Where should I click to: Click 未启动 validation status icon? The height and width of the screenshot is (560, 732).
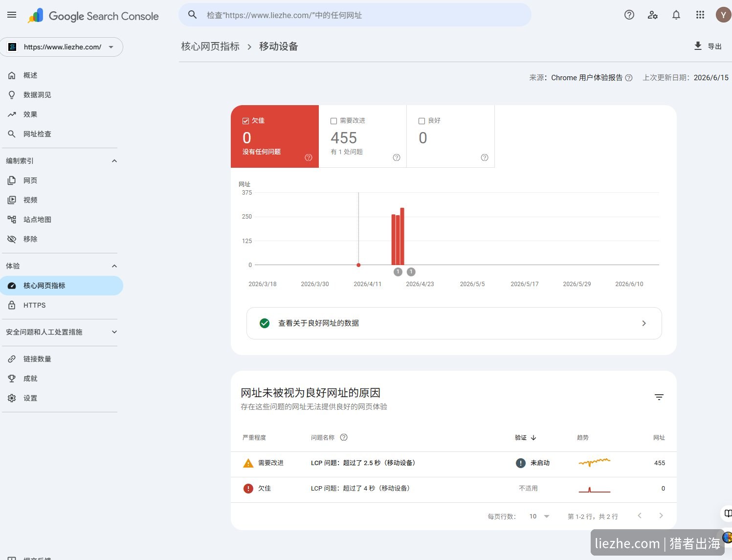pos(521,463)
